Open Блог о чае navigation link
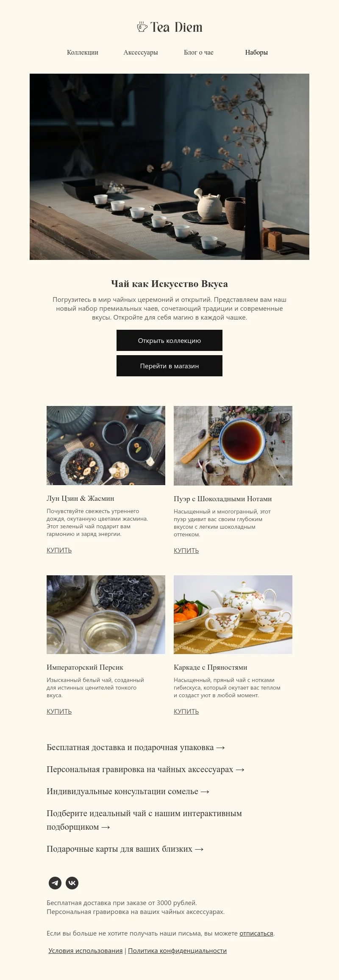This screenshot has height=980, width=339. pyautogui.click(x=199, y=52)
